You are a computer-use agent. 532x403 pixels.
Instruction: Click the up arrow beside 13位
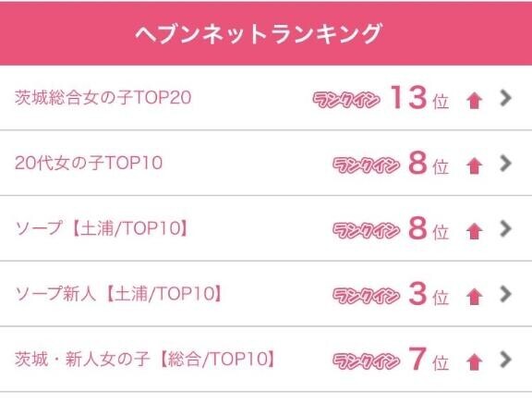coord(474,101)
